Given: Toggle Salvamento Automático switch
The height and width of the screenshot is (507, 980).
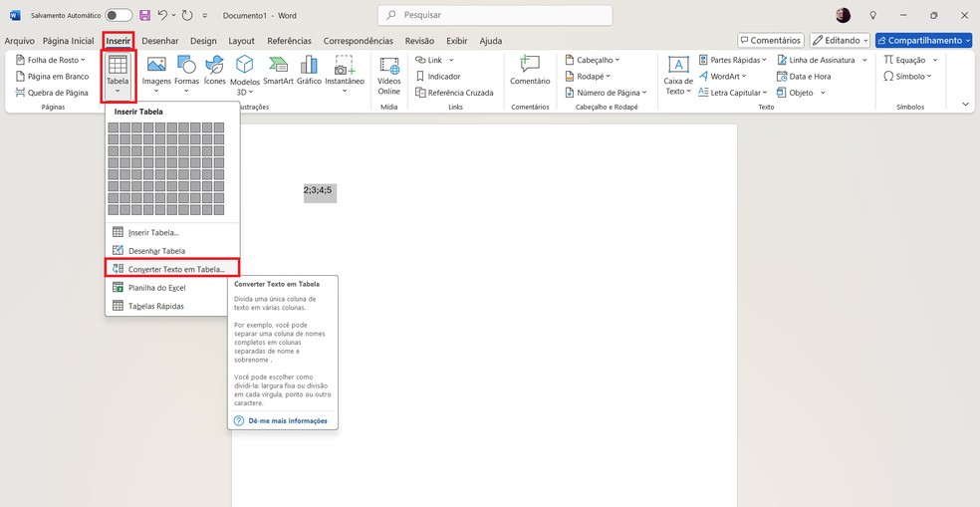Looking at the screenshot, I should [119, 16].
